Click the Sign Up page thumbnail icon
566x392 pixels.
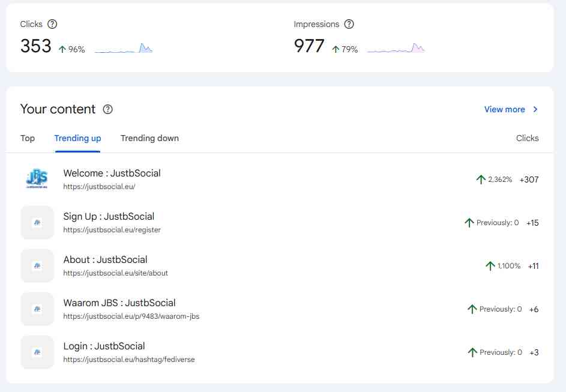37,223
